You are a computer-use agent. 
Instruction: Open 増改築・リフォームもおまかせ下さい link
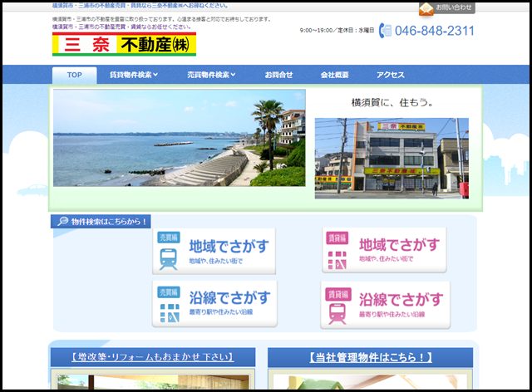[153, 357]
